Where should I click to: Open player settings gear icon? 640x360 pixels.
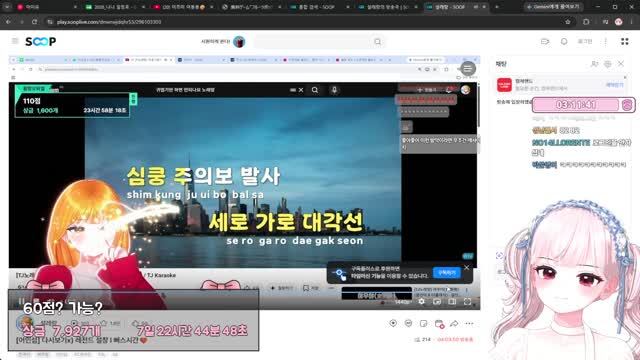point(421,302)
